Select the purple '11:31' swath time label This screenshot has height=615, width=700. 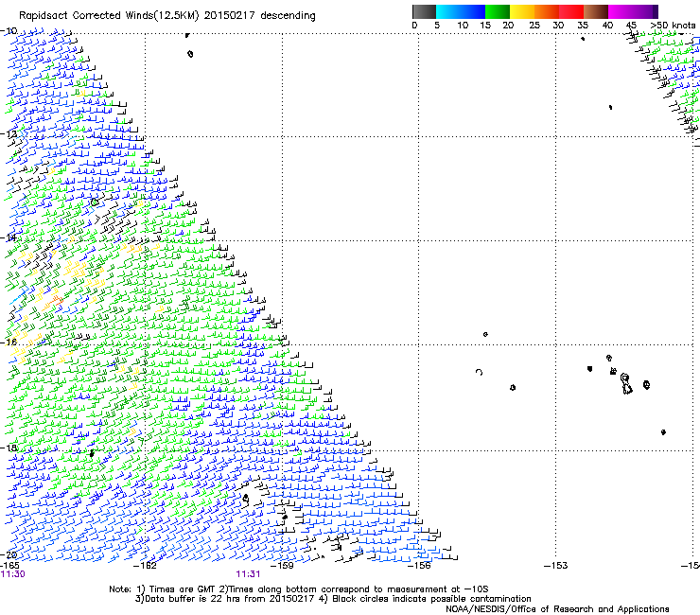(x=248, y=574)
